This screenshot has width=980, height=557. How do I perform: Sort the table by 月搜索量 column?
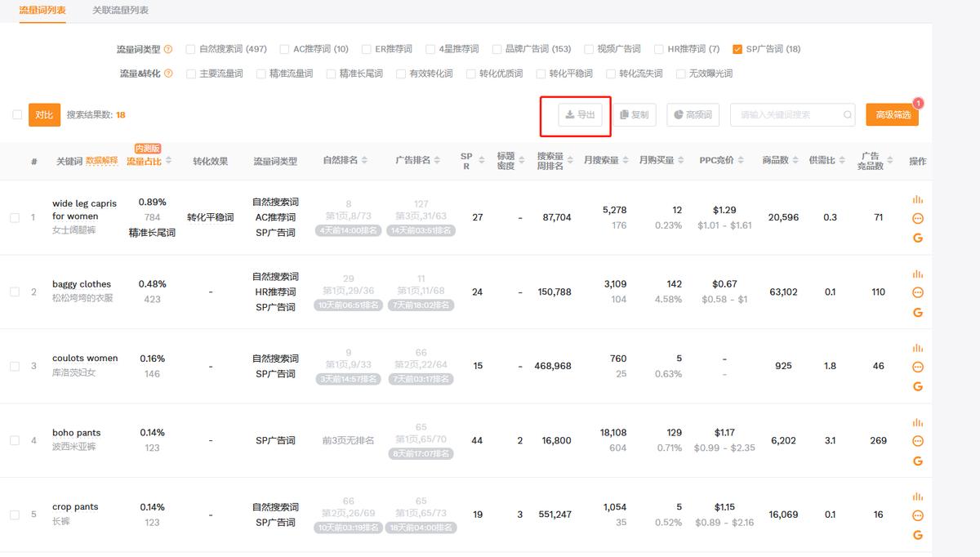pos(626,161)
